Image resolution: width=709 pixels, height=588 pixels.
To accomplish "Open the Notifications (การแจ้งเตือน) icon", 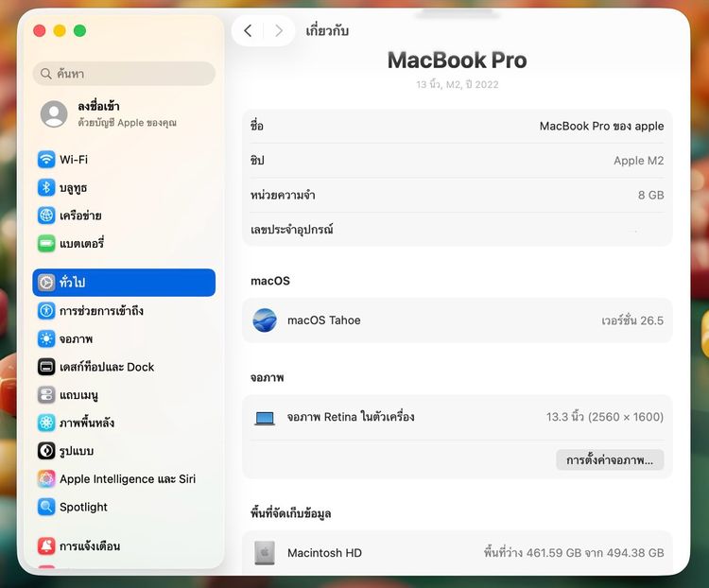I will 46,546.
